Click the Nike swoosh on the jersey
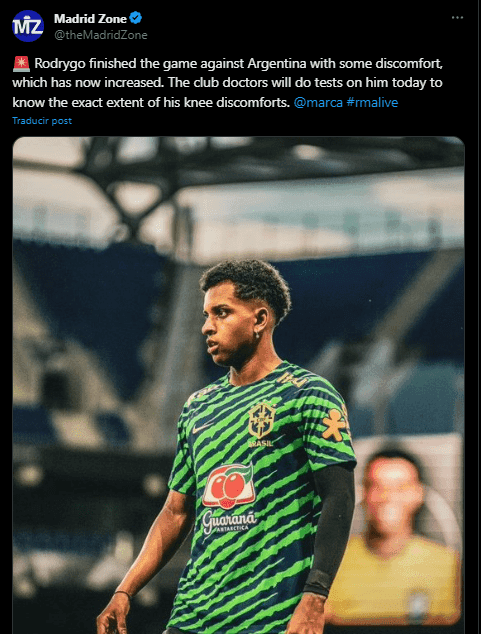 (x=202, y=427)
